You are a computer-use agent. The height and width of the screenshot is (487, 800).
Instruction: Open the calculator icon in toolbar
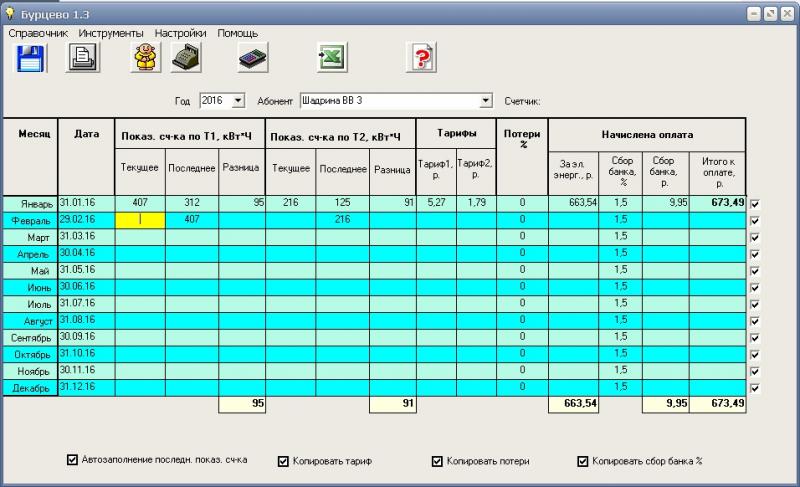click(x=253, y=58)
